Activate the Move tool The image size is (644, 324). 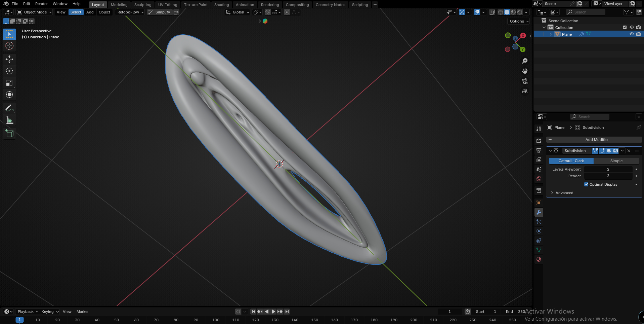[9, 59]
